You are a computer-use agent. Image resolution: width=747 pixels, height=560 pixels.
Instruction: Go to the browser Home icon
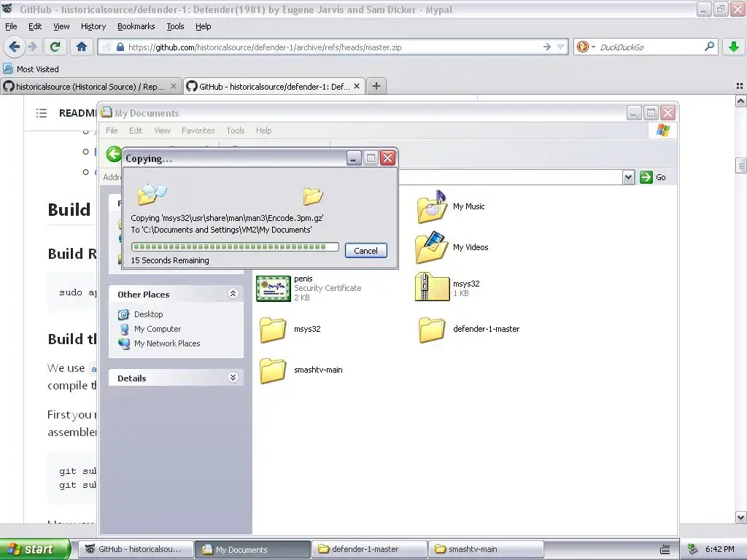click(82, 47)
